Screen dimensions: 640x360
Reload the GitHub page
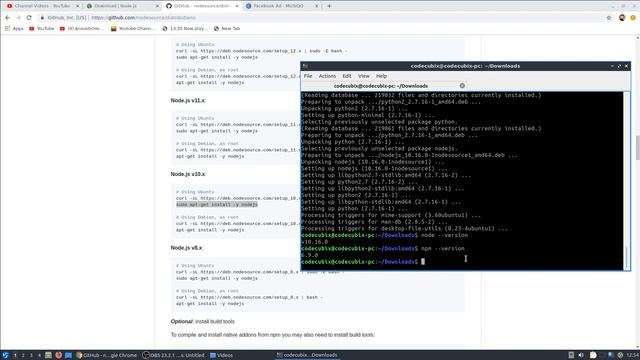point(29,18)
